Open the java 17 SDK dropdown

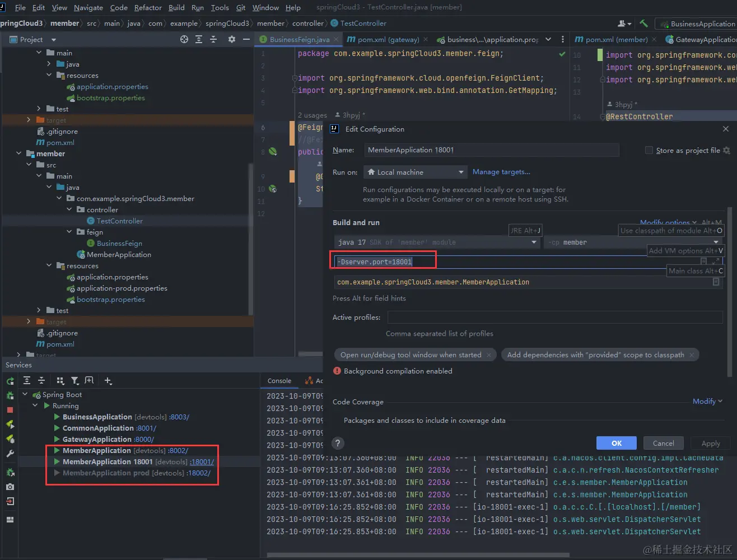click(x=437, y=242)
